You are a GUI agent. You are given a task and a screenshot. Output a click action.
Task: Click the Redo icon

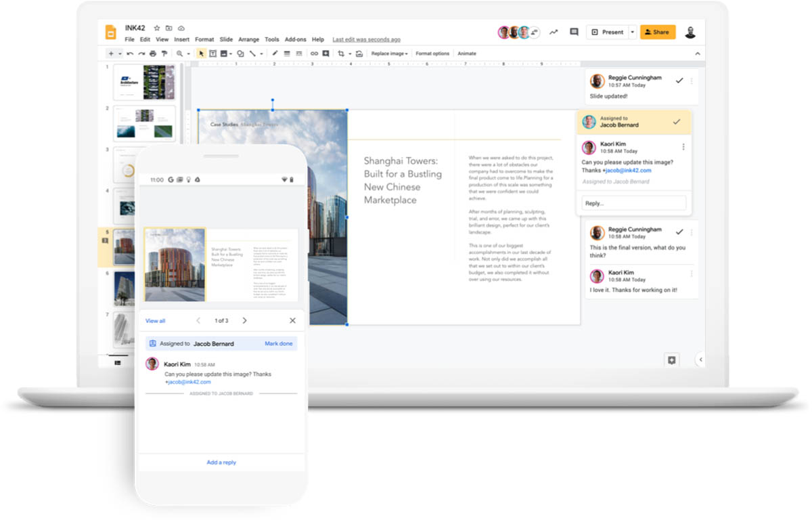[141, 53]
